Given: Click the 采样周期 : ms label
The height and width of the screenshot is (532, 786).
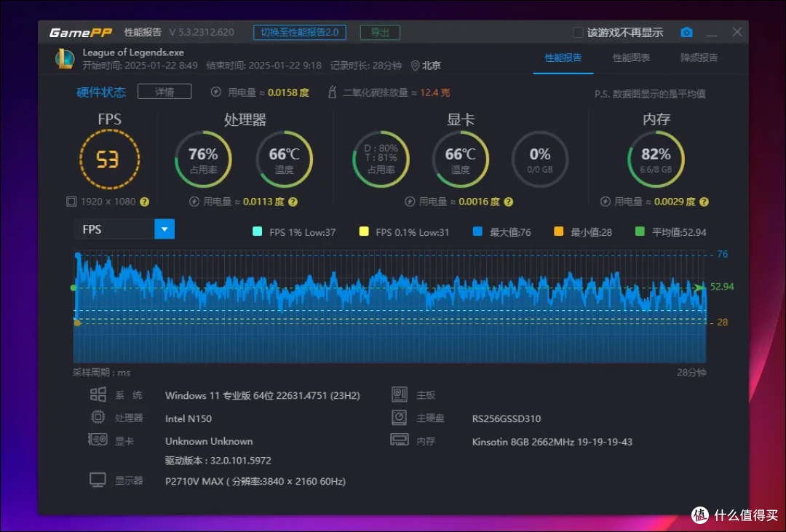Looking at the screenshot, I should coord(102,373).
